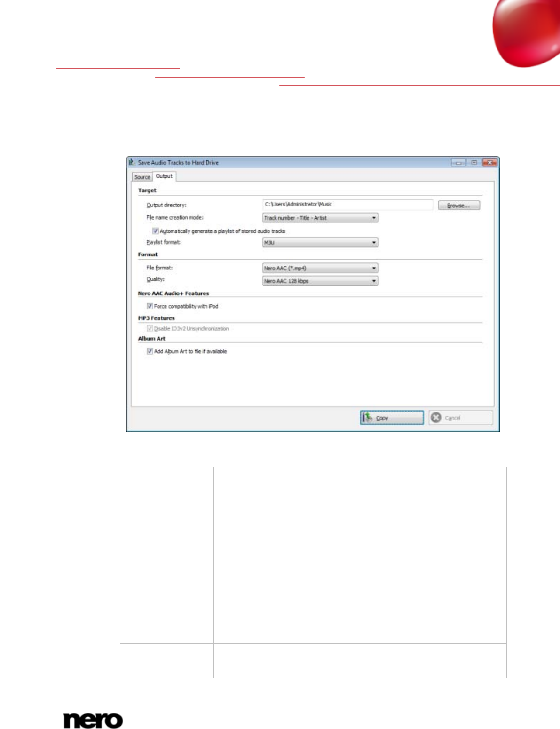
Task: Click the Nero AAC Audio+ Features heading
Action: pos(174,293)
